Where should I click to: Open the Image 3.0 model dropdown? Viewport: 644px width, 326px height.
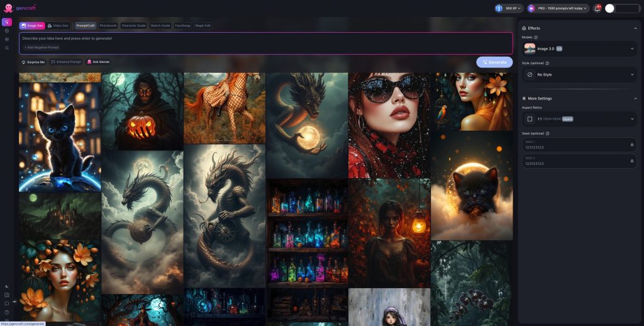[x=579, y=48]
